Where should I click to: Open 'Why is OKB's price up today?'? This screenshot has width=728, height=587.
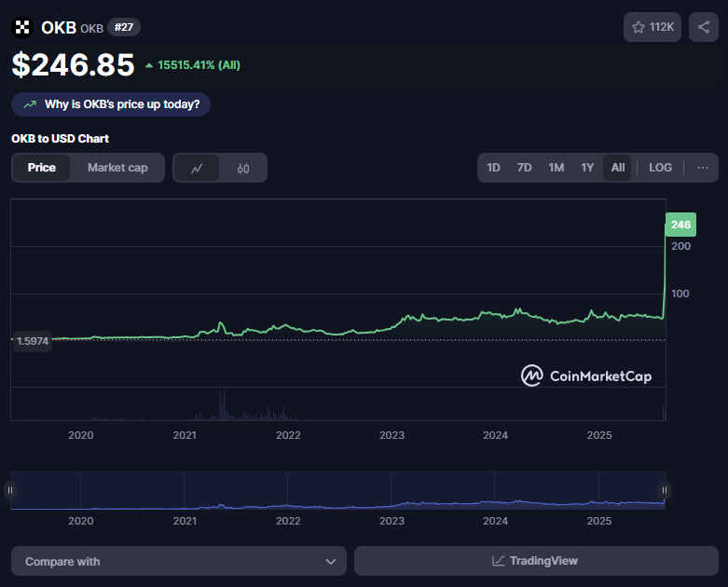(111, 104)
